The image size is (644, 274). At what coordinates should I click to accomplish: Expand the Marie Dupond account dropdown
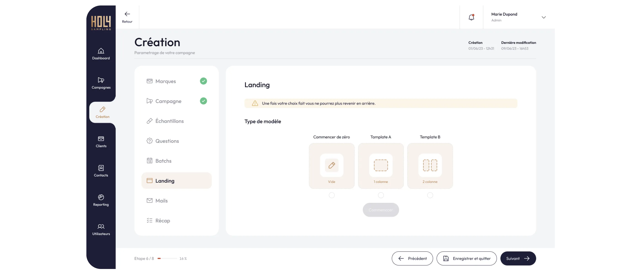(x=544, y=17)
